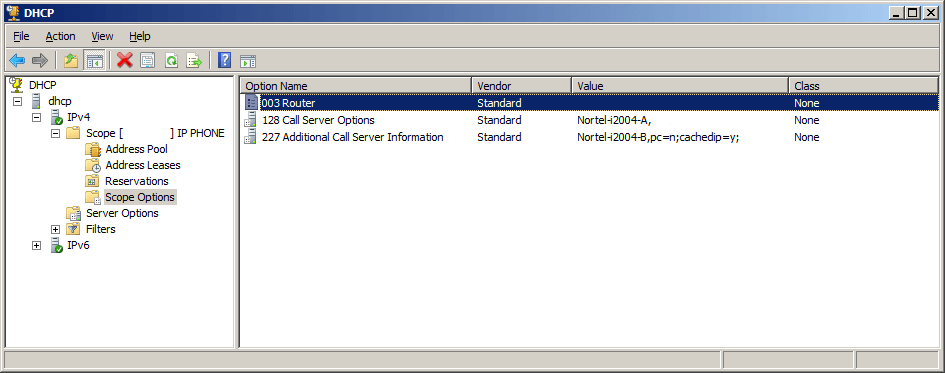The image size is (945, 373).
Task: Click value Nortel-i2004-B,pc=n;cachedip=y;
Action: [658, 137]
